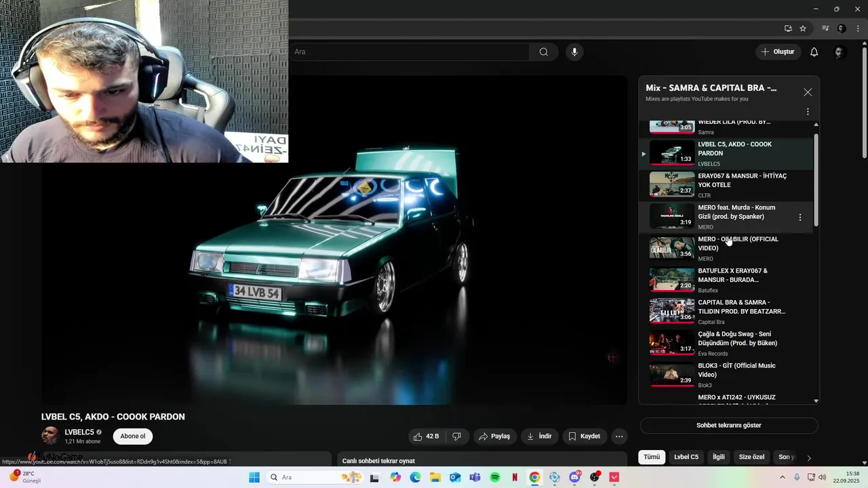Select MERO feat. Murda Konum Gizli
This screenshot has height=488, width=868.
pyautogui.click(x=725, y=217)
